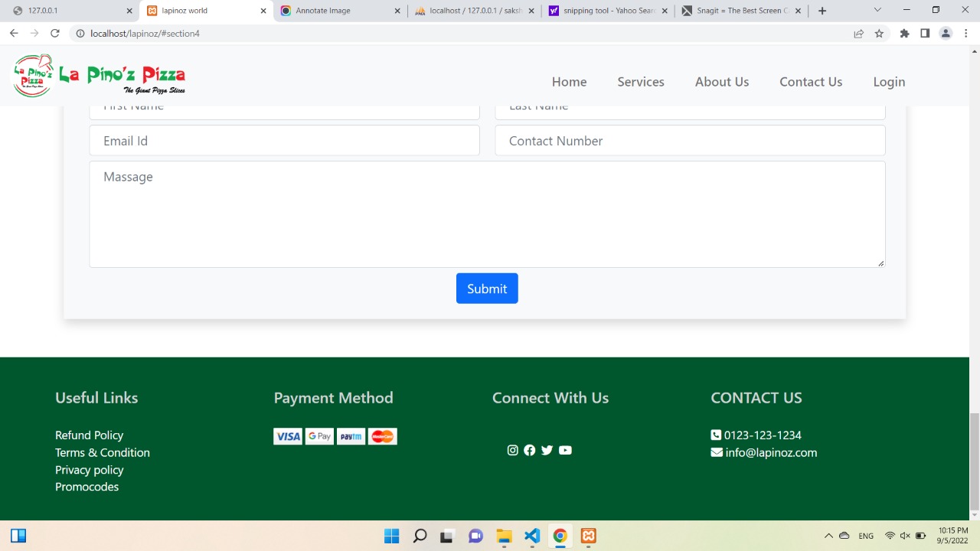
Task: Click the MasterCard payment icon
Action: (382, 436)
